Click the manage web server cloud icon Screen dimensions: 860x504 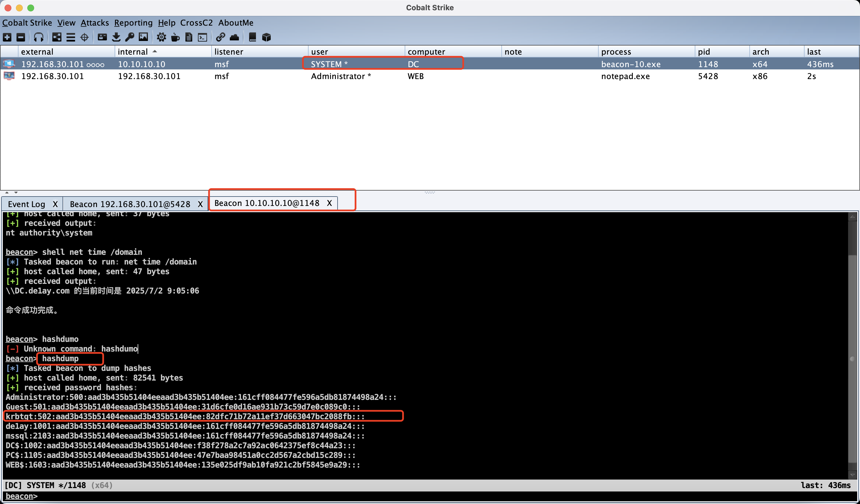click(x=234, y=37)
